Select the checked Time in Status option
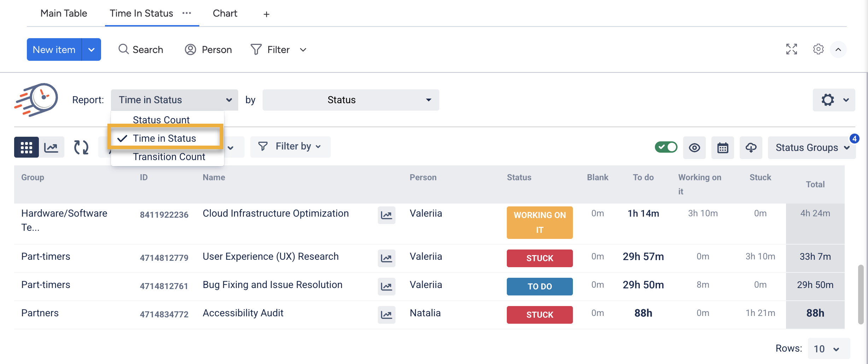 (x=165, y=138)
